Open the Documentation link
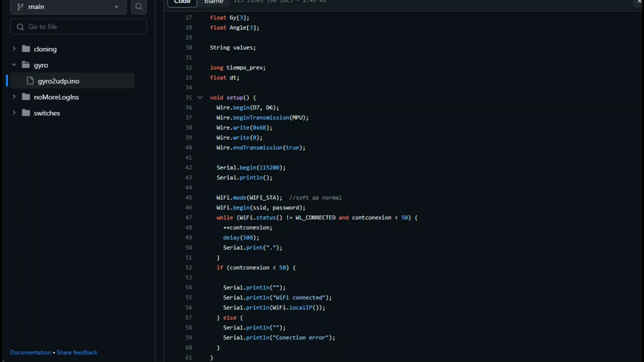 [x=31, y=352]
